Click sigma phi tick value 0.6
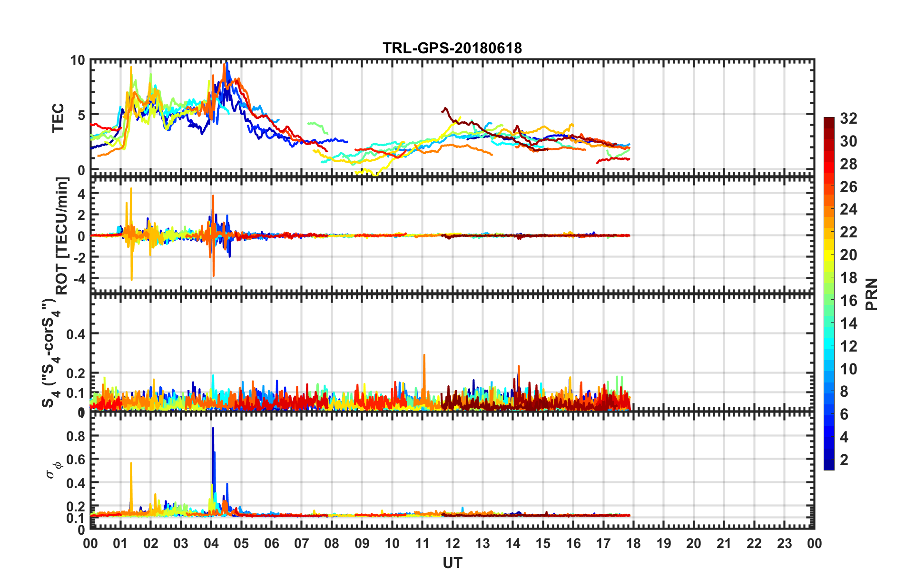The height and width of the screenshot is (588, 905). pos(76,460)
